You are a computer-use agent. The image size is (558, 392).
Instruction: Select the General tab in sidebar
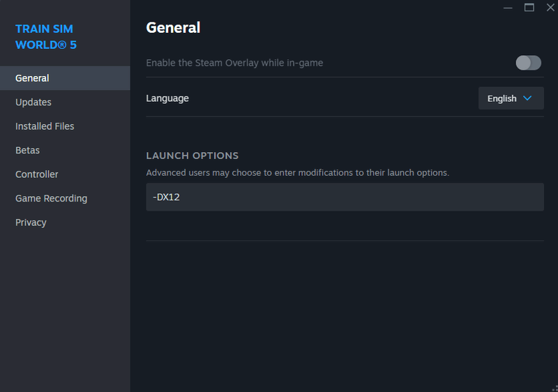pyautogui.click(x=65, y=78)
